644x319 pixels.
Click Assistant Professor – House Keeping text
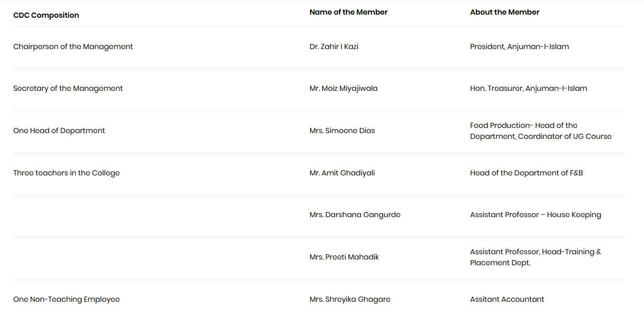(535, 215)
